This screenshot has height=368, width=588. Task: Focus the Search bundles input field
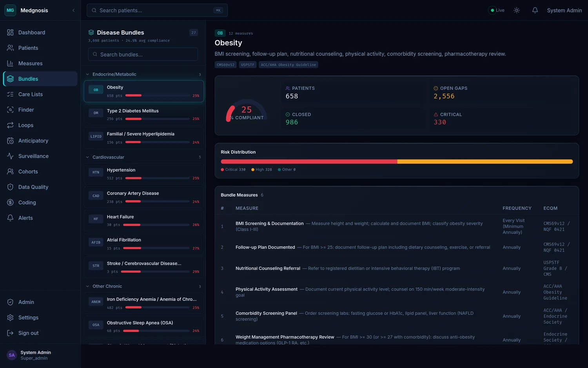(x=143, y=54)
